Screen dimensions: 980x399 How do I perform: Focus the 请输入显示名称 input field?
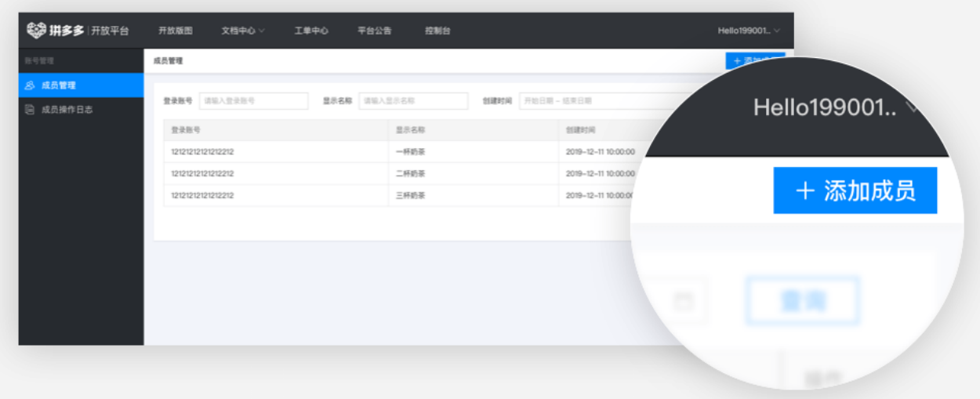coord(412,101)
